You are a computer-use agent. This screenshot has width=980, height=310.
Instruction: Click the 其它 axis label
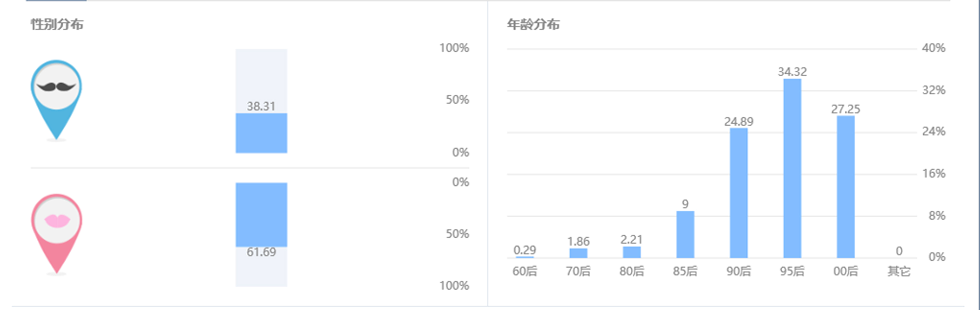tap(899, 271)
